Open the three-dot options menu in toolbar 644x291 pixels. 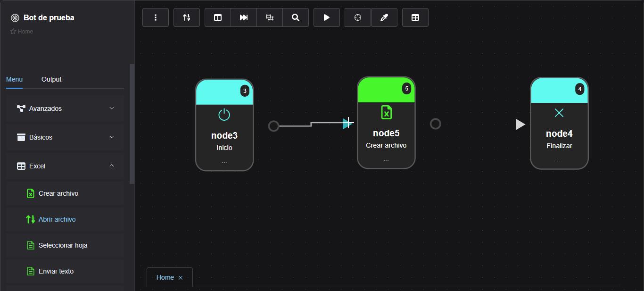[156, 17]
